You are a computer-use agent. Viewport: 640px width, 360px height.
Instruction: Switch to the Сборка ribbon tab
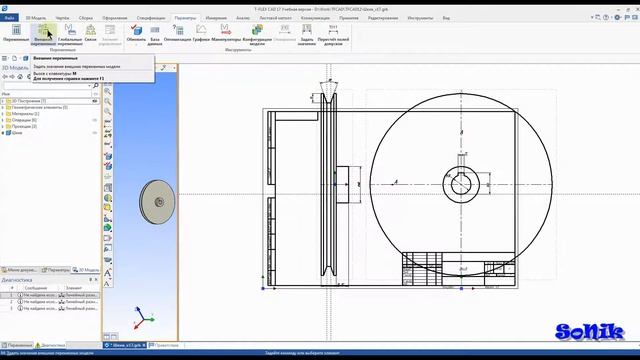[x=85, y=18]
